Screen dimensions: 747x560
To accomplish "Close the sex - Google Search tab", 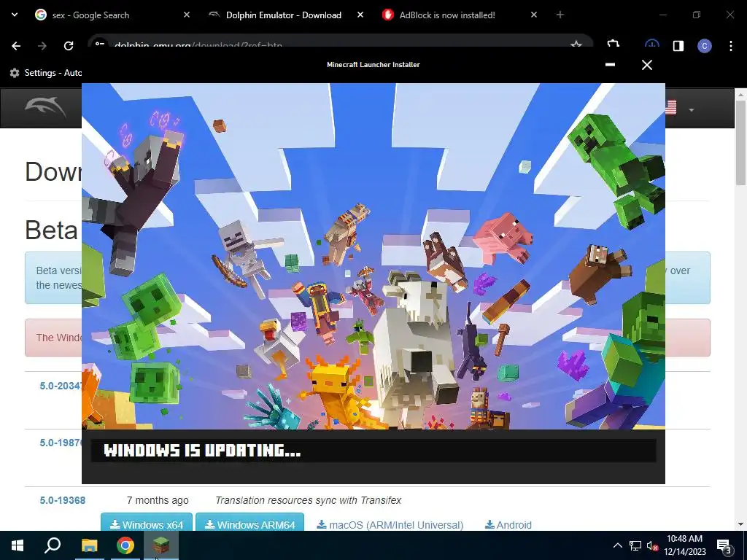I will click(x=187, y=15).
